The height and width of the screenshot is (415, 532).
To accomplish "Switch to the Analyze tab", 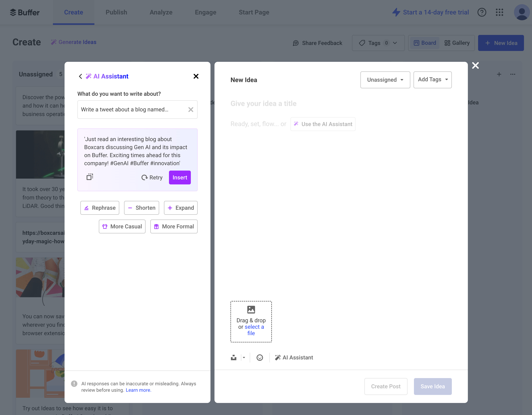I will pyautogui.click(x=161, y=12).
